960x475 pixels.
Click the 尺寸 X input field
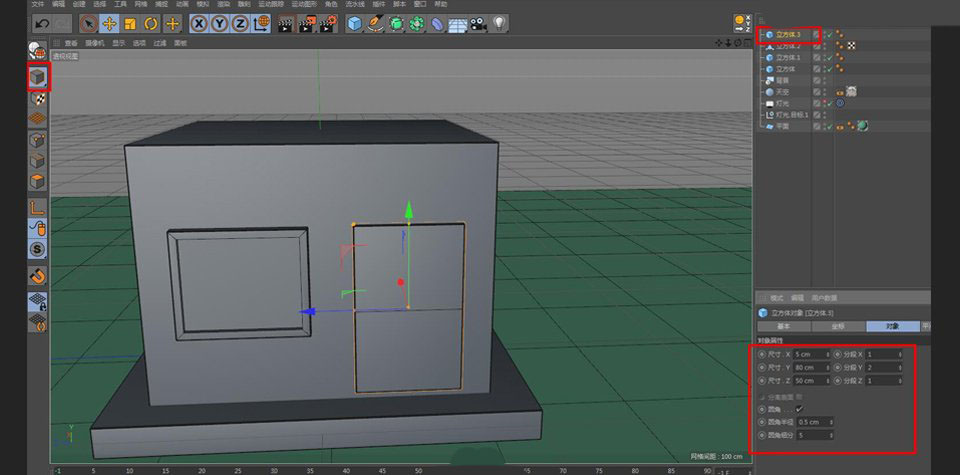(x=808, y=354)
